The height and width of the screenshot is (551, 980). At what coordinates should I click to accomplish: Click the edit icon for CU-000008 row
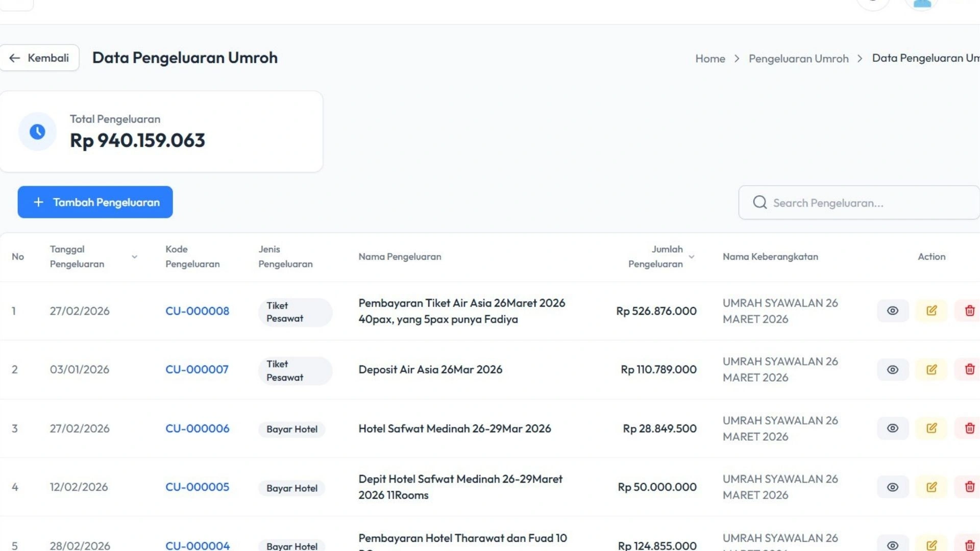point(931,311)
